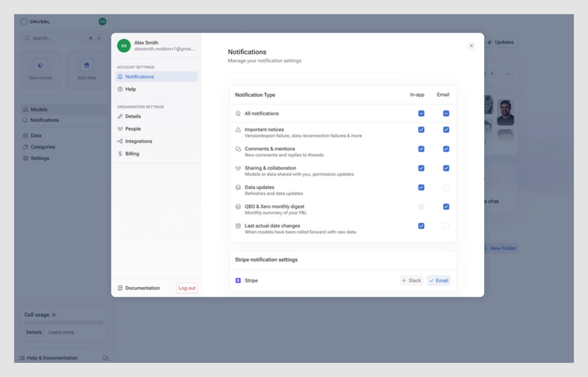Click the Comments & mentions speech icon

pyautogui.click(x=238, y=149)
